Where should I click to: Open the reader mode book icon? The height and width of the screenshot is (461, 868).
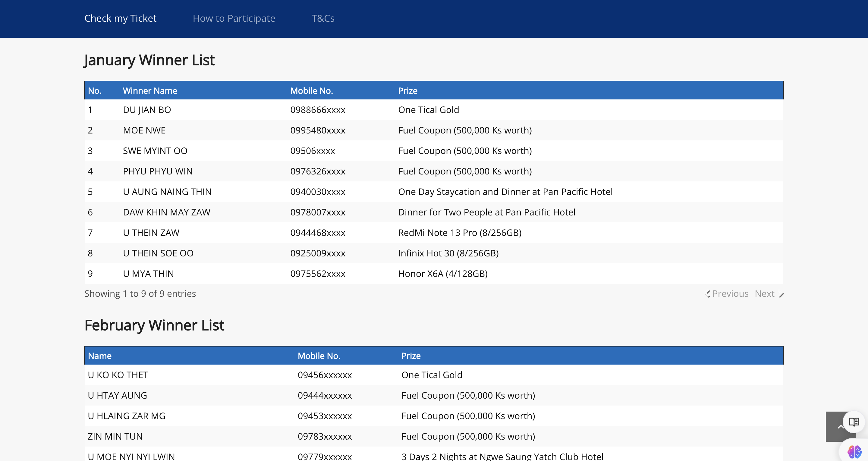[x=854, y=422]
